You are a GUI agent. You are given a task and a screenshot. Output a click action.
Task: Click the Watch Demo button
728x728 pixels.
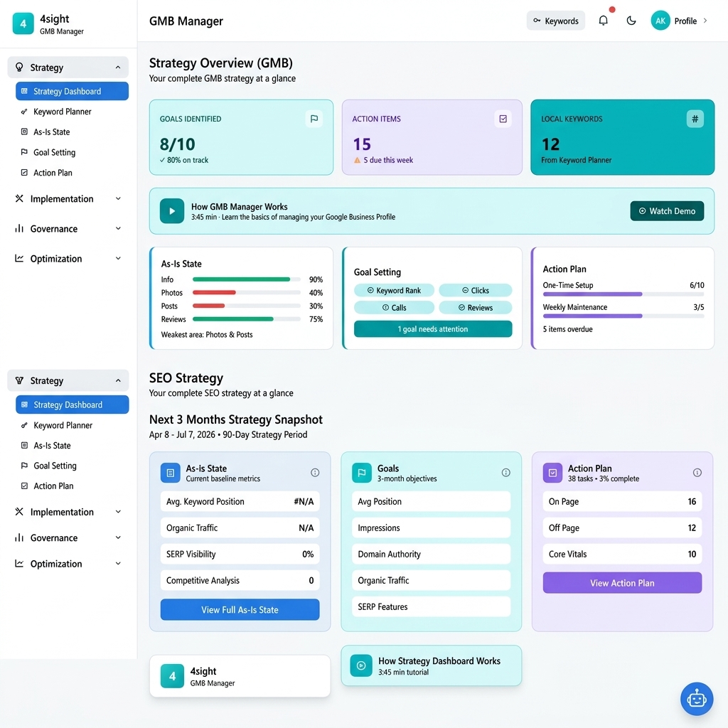[667, 210]
